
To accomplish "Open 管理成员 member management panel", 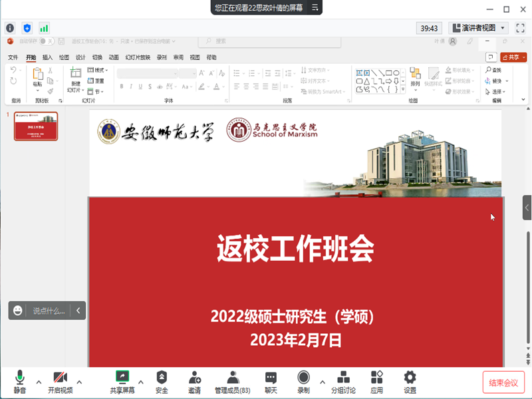I will [x=232, y=382].
